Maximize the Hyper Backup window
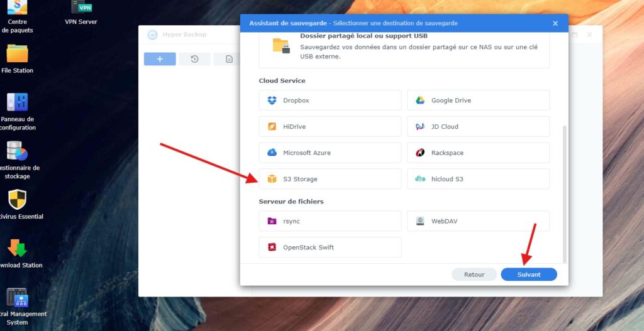The width and height of the screenshot is (644, 331). coord(575,35)
